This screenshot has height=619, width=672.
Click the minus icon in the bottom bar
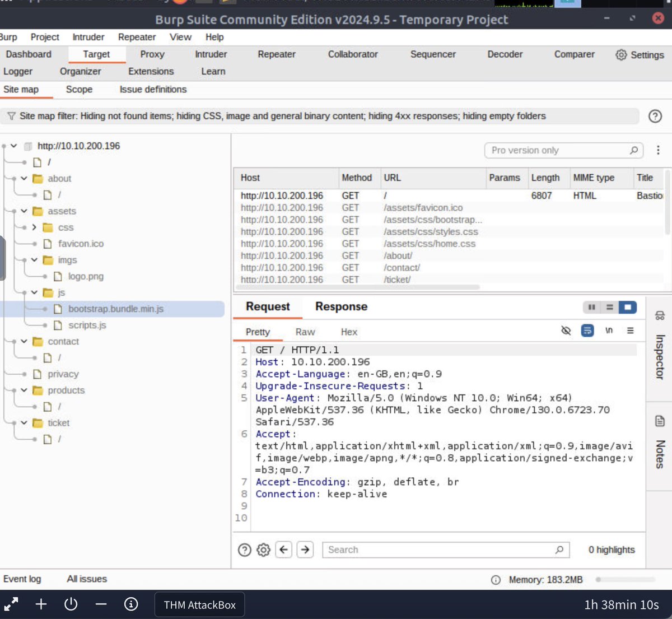[x=101, y=604]
